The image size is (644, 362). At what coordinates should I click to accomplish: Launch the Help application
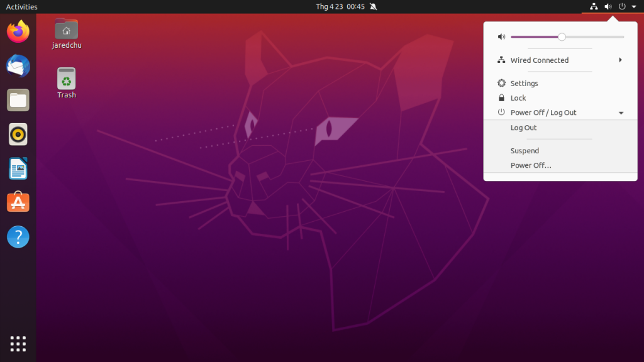point(17,237)
